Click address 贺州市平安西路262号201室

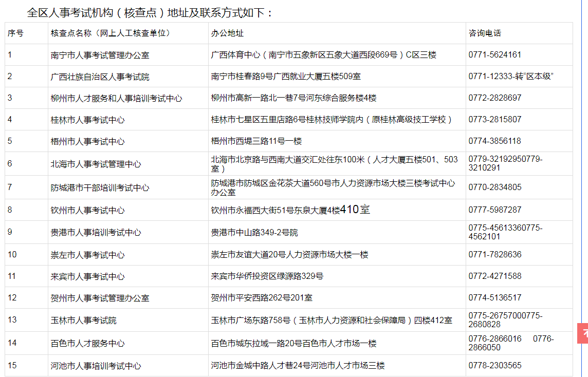[x=262, y=298]
